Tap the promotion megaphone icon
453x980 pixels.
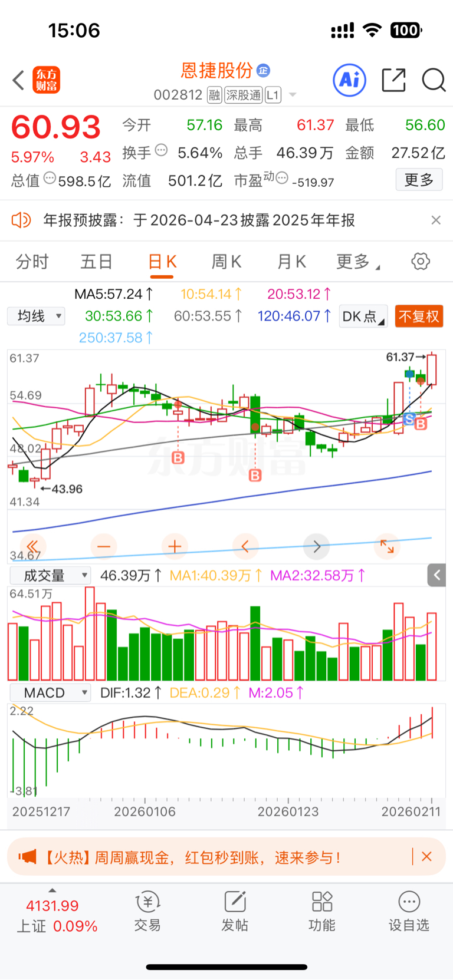point(27,856)
